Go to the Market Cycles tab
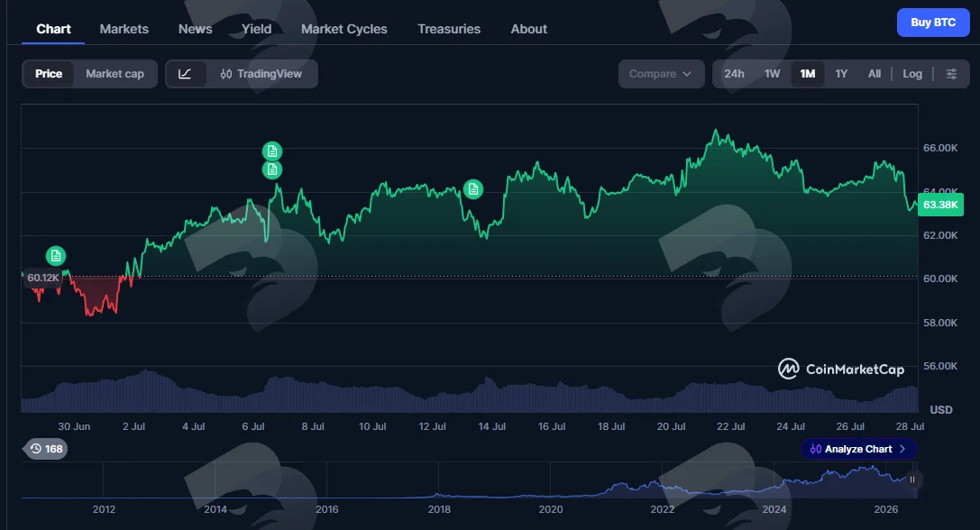 (343, 29)
